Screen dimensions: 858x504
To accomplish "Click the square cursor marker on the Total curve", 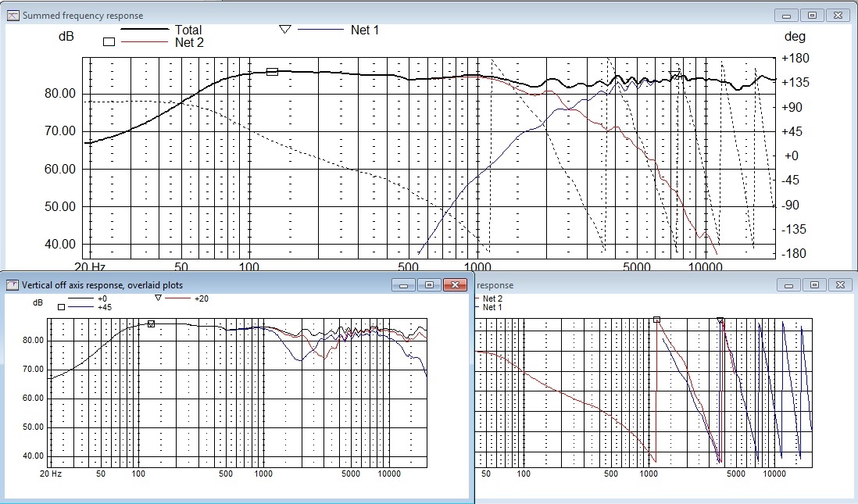I will [x=272, y=72].
